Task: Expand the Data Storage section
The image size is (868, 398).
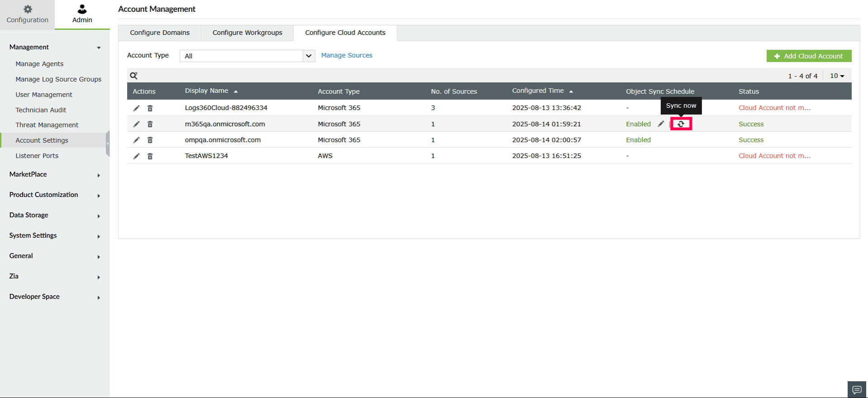Action: tap(55, 215)
